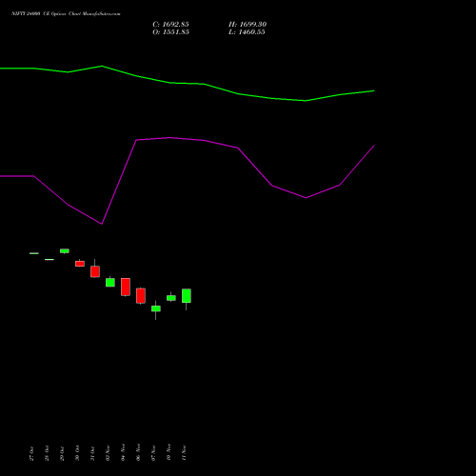The width and height of the screenshot is (476, 476).
Task: Click the red candle above 06 Nov
Action: 141,296
